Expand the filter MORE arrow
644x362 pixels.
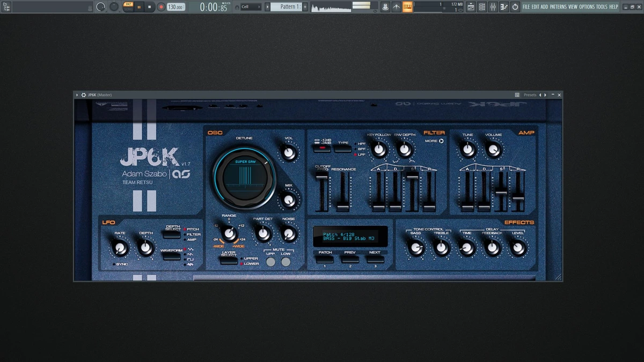442,141
